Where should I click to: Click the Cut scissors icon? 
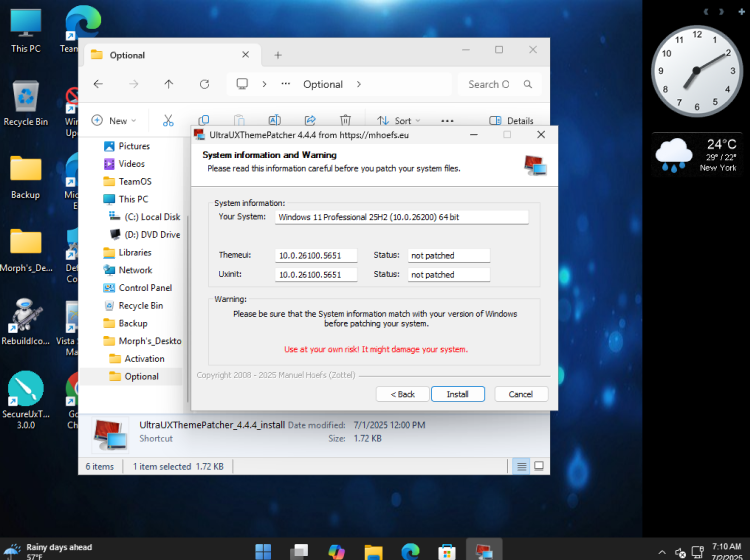tap(168, 121)
